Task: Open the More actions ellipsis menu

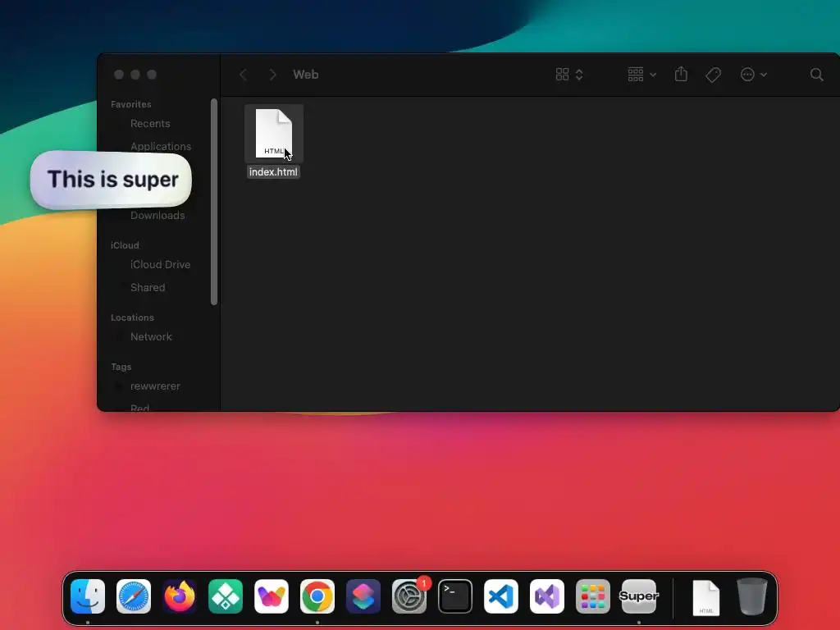Action: 753,75
